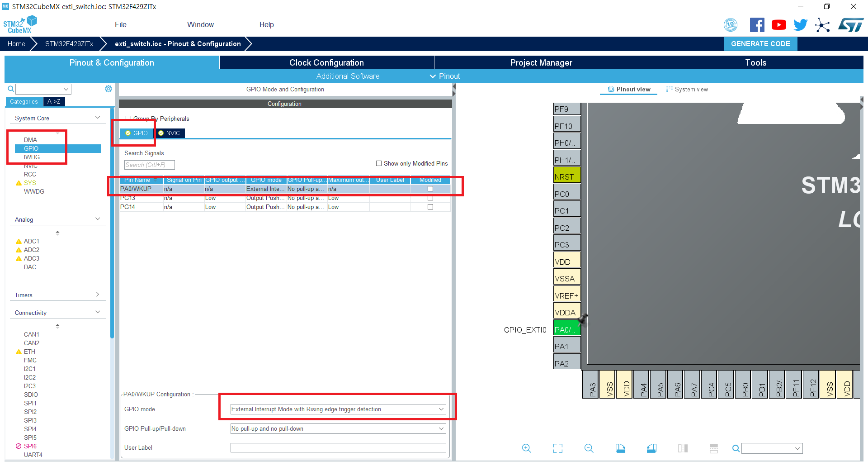This screenshot has height=466, width=868.
Task: Select RCC in System Core
Action: 30,174
